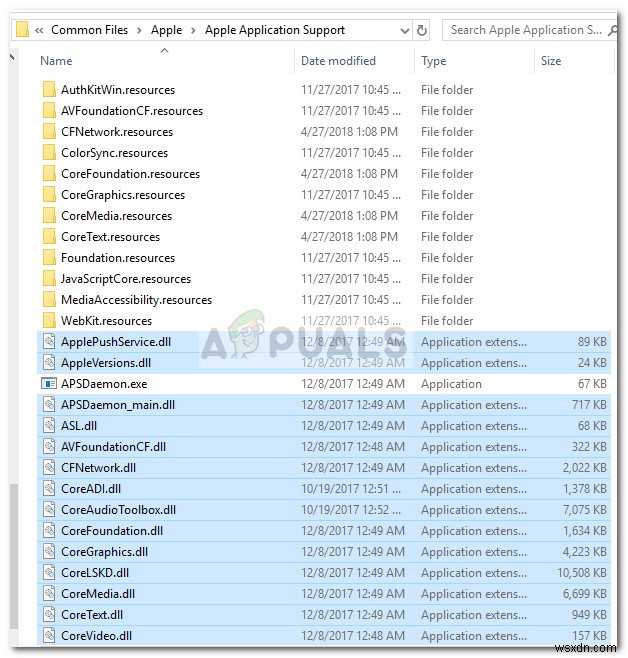Click the CoreText.dll file icon
This screenshot has height=658, width=628.
coord(49,614)
